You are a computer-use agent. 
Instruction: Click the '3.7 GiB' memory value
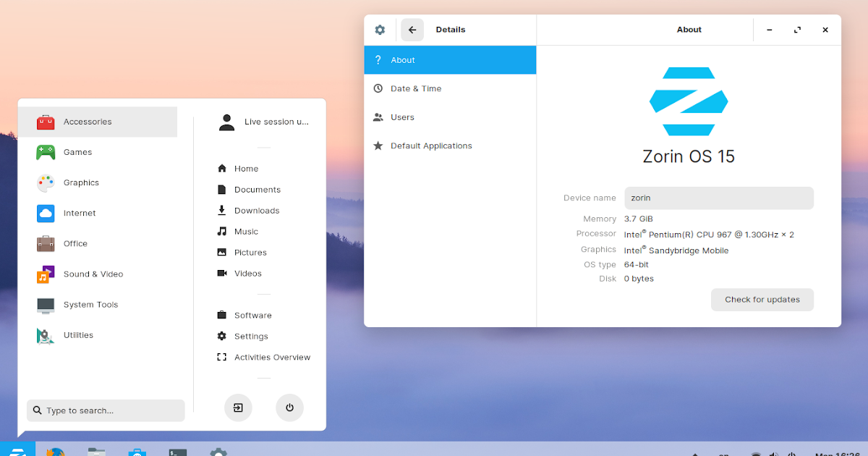(639, 219)
